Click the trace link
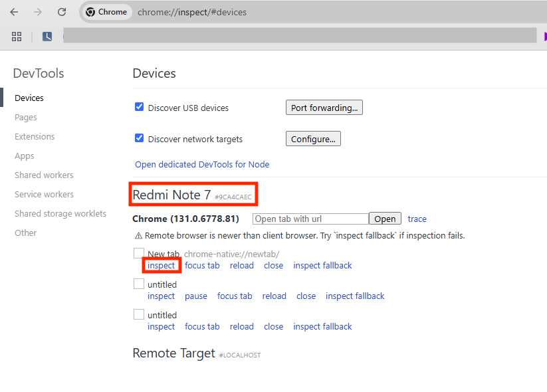547x392 pixels. pos(417,219)
